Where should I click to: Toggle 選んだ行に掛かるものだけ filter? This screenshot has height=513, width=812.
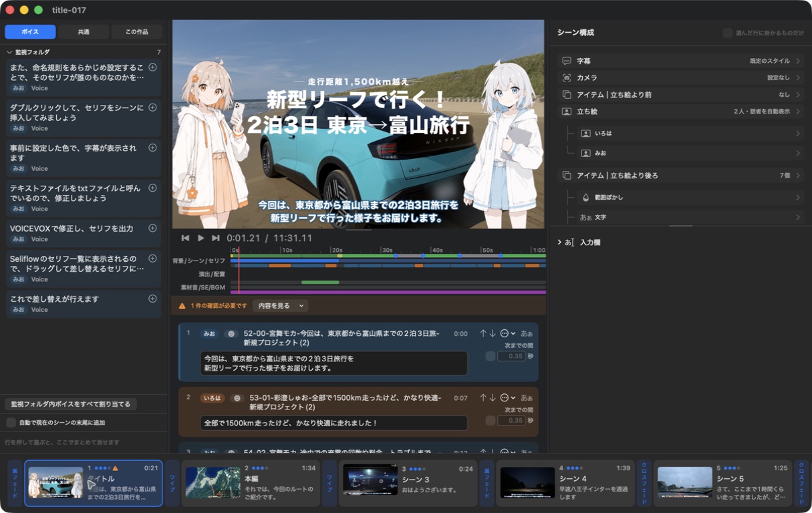coord(727,33)
